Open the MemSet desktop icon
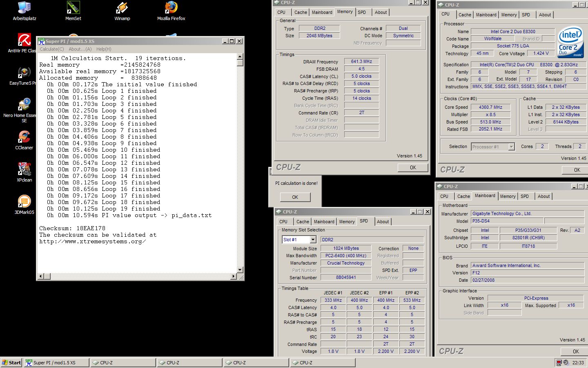588x368 pixels. pos(73,11)
